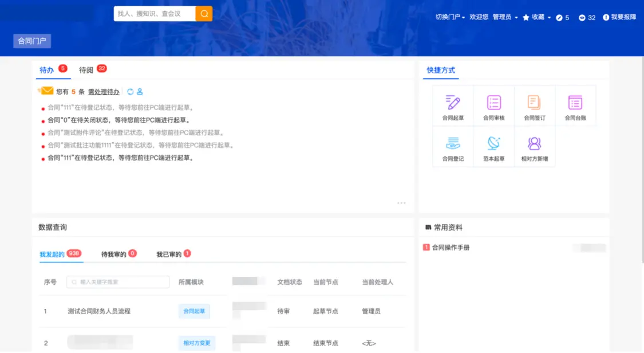Click the 结束节点 cell in row 2
644x353 pixels.
tap(325, 343)
